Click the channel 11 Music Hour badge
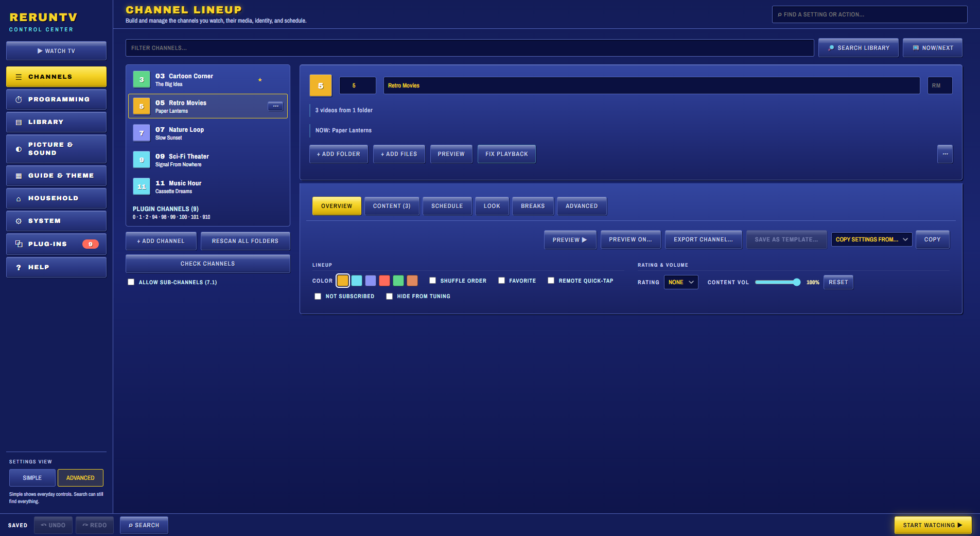The width and height of the screenshot is (980, 536). pyautogui.click(x=142, y=186)
